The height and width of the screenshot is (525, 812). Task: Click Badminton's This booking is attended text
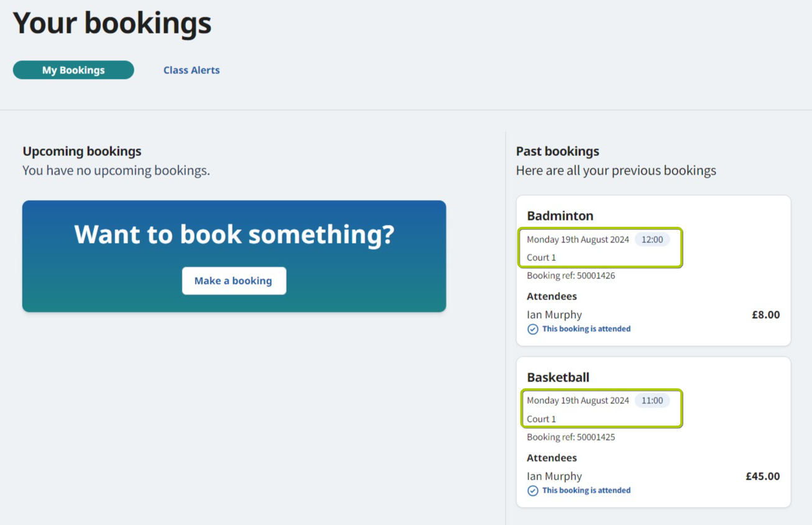[x=586, y=329]
